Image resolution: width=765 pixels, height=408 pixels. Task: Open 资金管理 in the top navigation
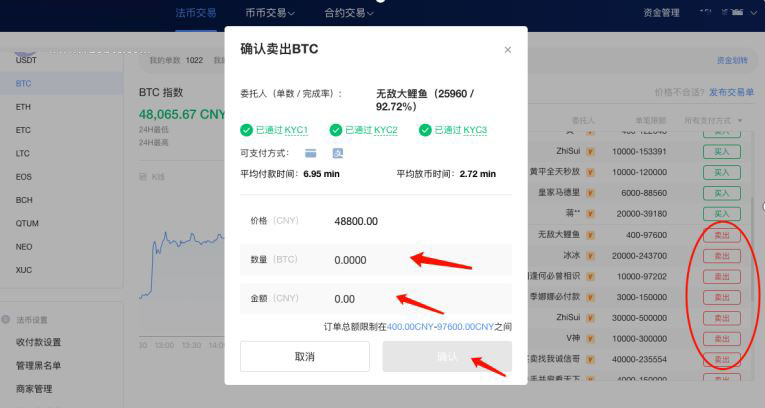point(661,13)
